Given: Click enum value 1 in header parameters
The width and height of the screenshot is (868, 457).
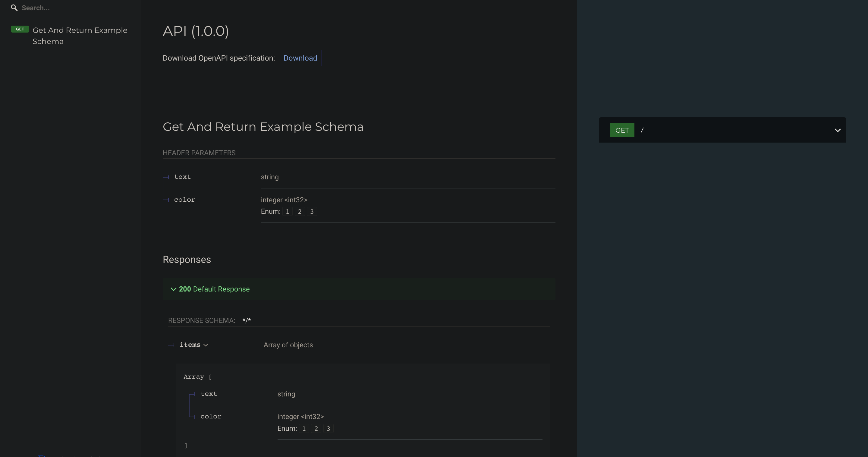Looking at the screenshot, I should click(x=287, y=212).
